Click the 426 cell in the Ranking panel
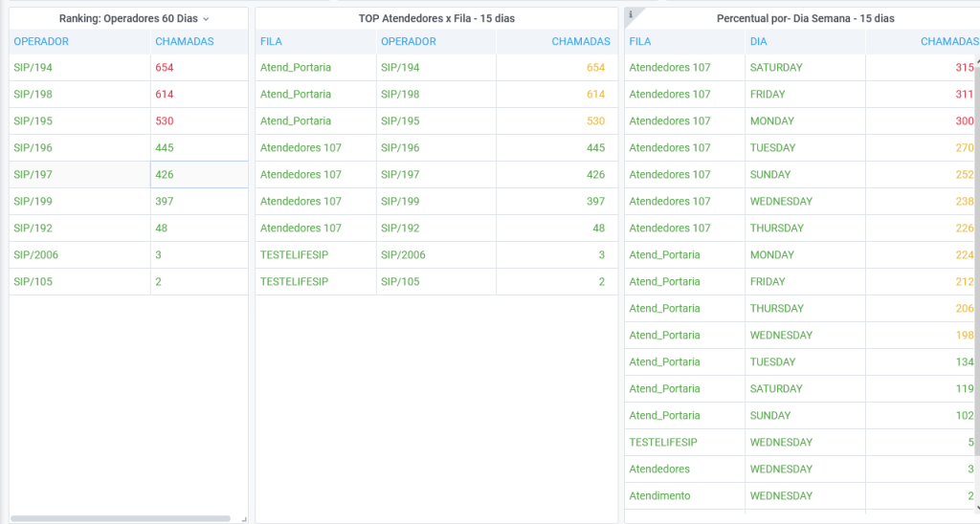Viewport: 980px width, 524px height. pos(165,175)
